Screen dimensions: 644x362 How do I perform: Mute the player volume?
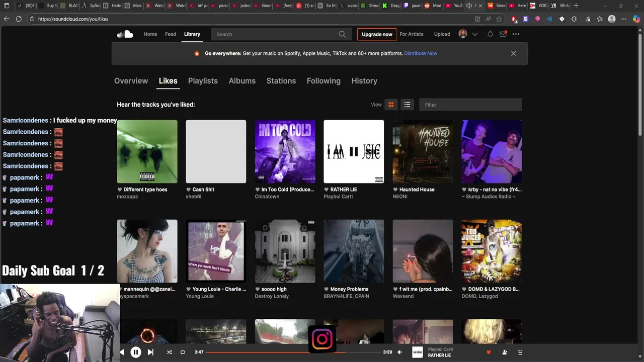pos(399,352)
